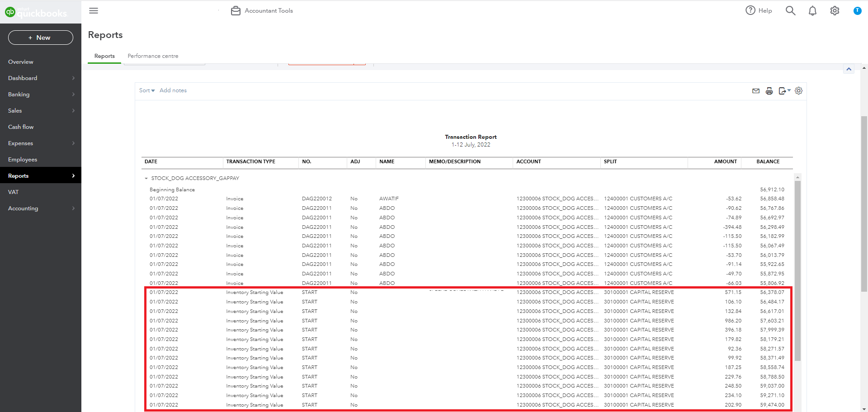The height and width of the screenshot is (412, 868).
Task: Expand the Banking sidebar section
Action: pos(41,94)
